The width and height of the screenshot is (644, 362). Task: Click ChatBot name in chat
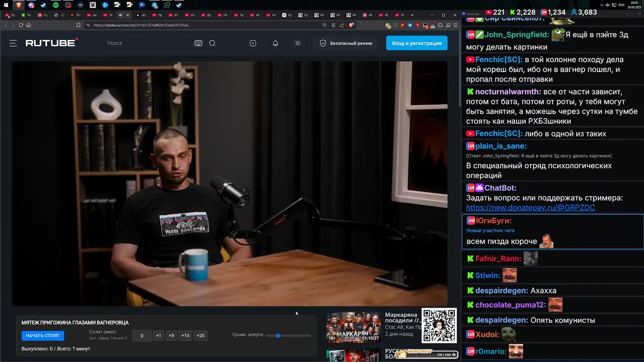(x=500, y=188)
